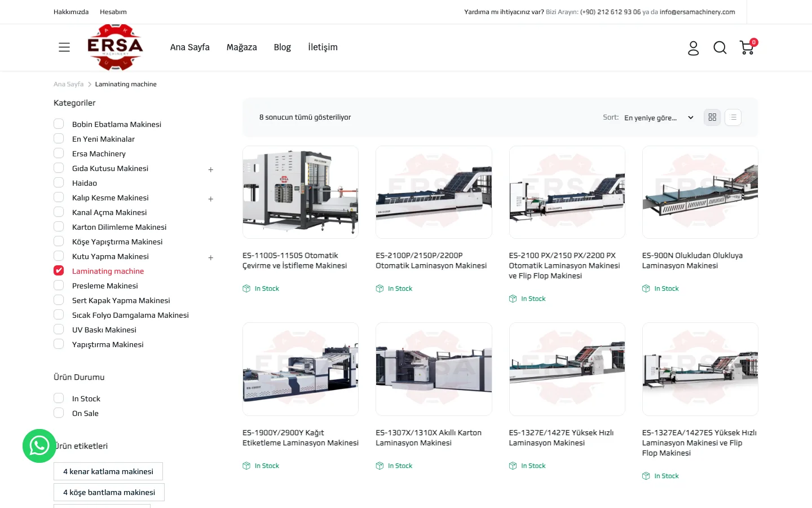This screenshot has height=508, width=812.
Task: Check the UV Baskı Makinesi category
Action: [59, 329]
